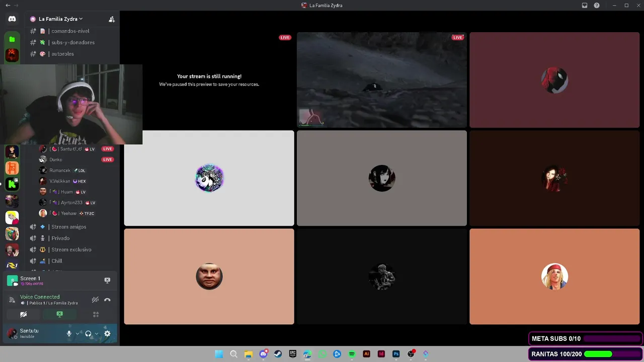The width and height of the screenshot is (644, 362).
Task: Click Screen 1 stream label
Action: tap(30, 278)
